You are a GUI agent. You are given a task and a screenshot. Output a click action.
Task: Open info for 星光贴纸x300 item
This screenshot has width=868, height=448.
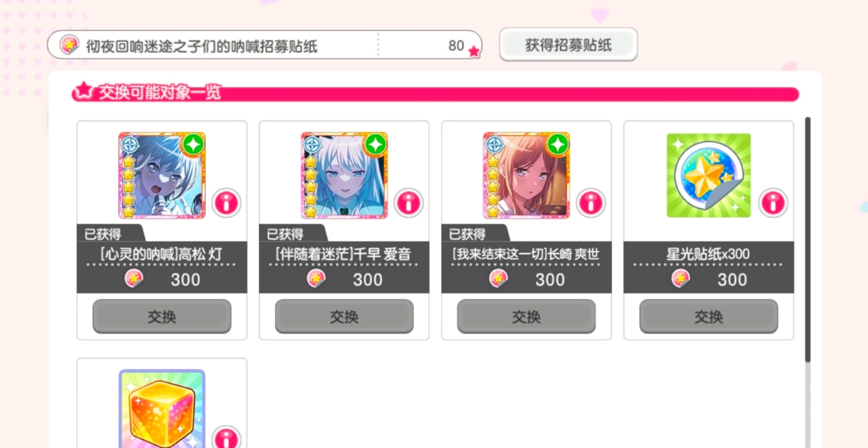(x=773, y=203)
